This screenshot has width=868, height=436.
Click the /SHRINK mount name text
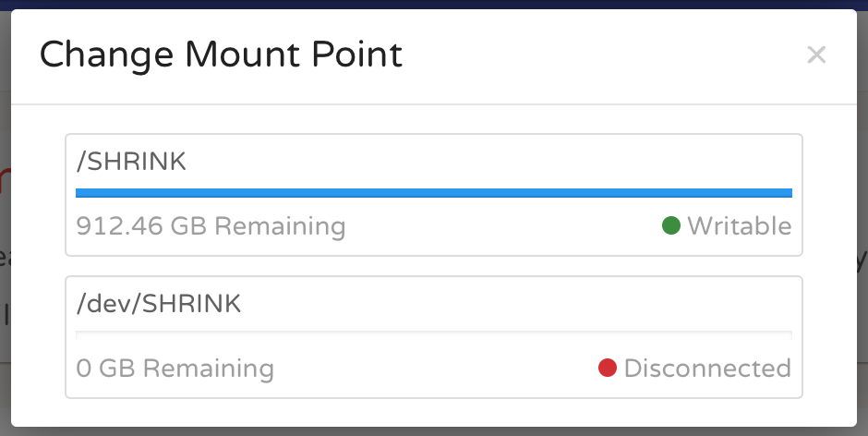131,162
